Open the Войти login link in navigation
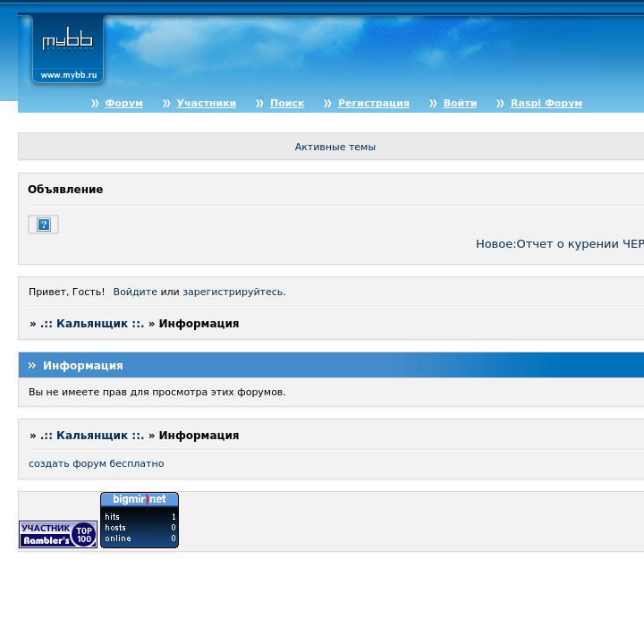This screenshot has height=644, width=644. [x=460, y=103]
